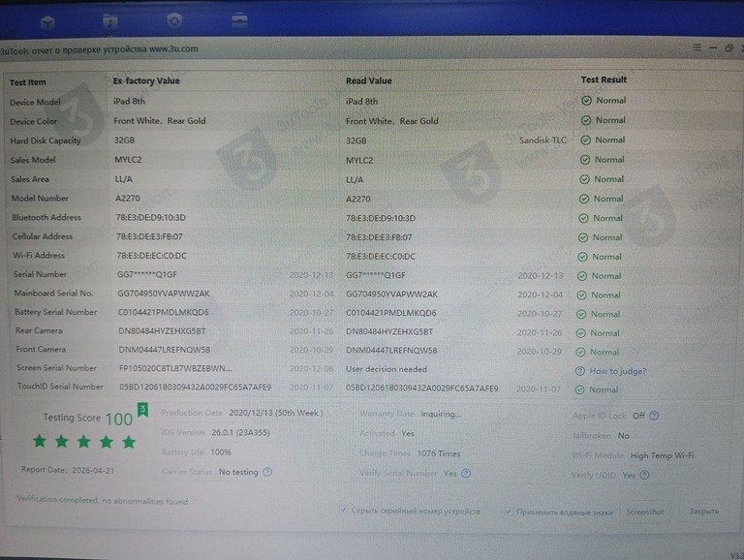Click the Test Result column header
This screenshot has height=560, width=744.
(604, 79)
